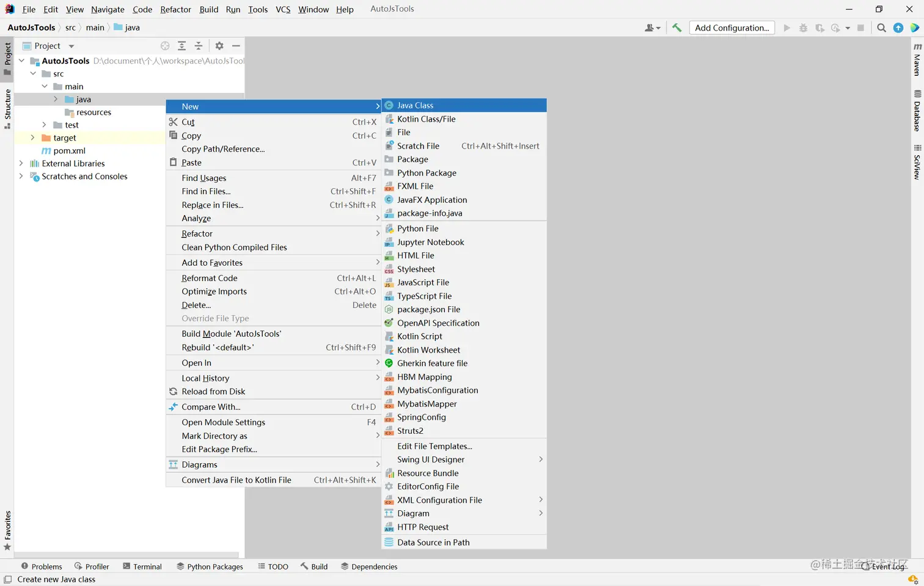Expand Scratches and Consoles node
Screen dimensions: 924x586
[21, 176]
